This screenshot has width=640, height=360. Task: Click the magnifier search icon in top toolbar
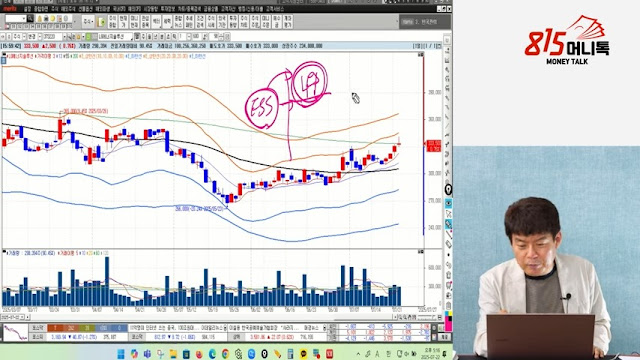(x=30, y=19)
